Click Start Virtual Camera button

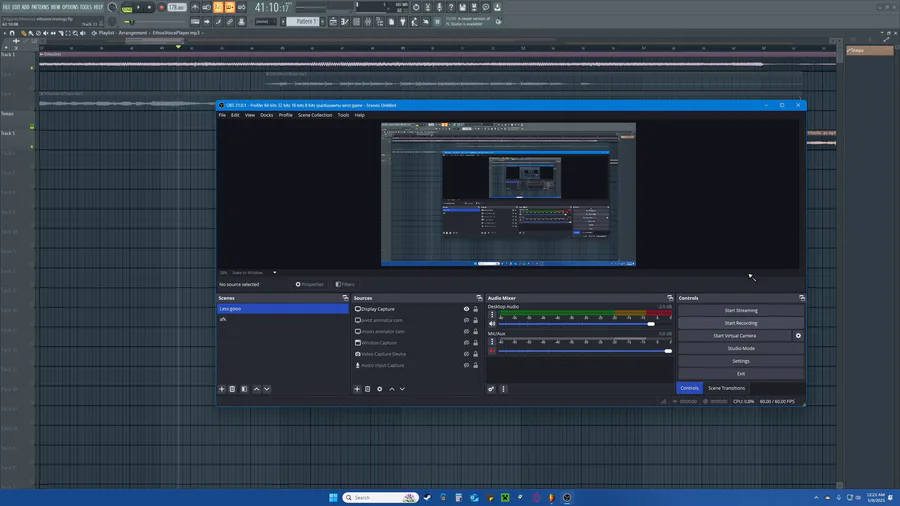[x=735, y=336]
